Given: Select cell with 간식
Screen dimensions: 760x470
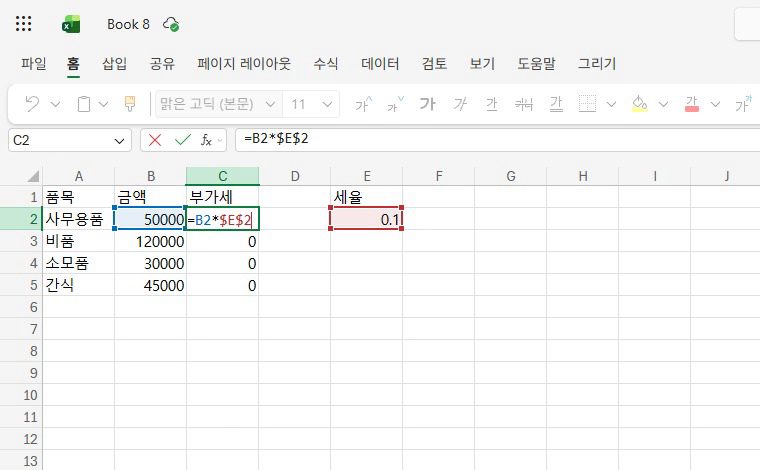Looking at the screenshot, I should click(79, 285).
